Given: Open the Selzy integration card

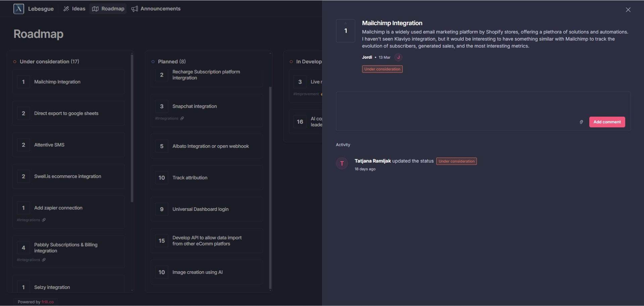Looking at the screenshot, I should 69,284.
